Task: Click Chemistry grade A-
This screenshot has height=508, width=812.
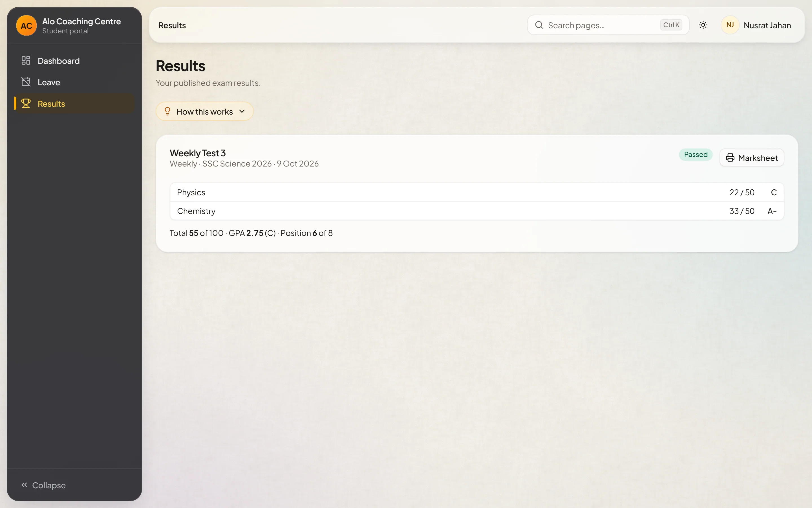Action: coord(772,211)
